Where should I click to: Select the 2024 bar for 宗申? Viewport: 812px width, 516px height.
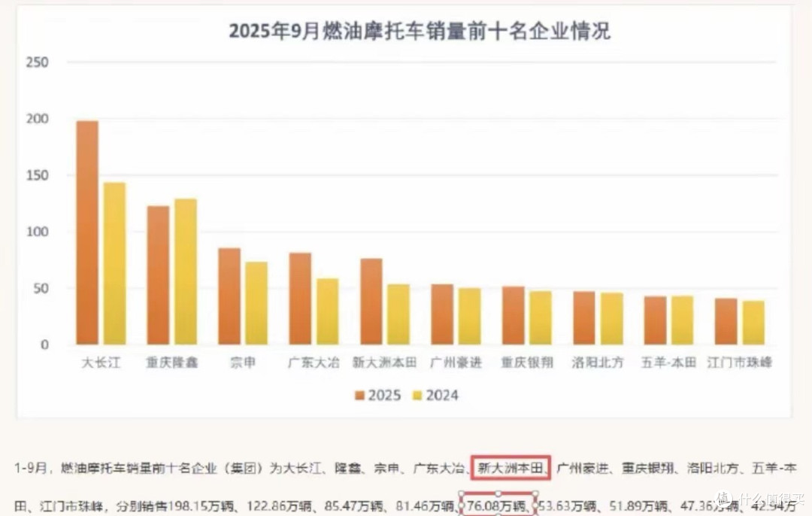coord(256,303)
